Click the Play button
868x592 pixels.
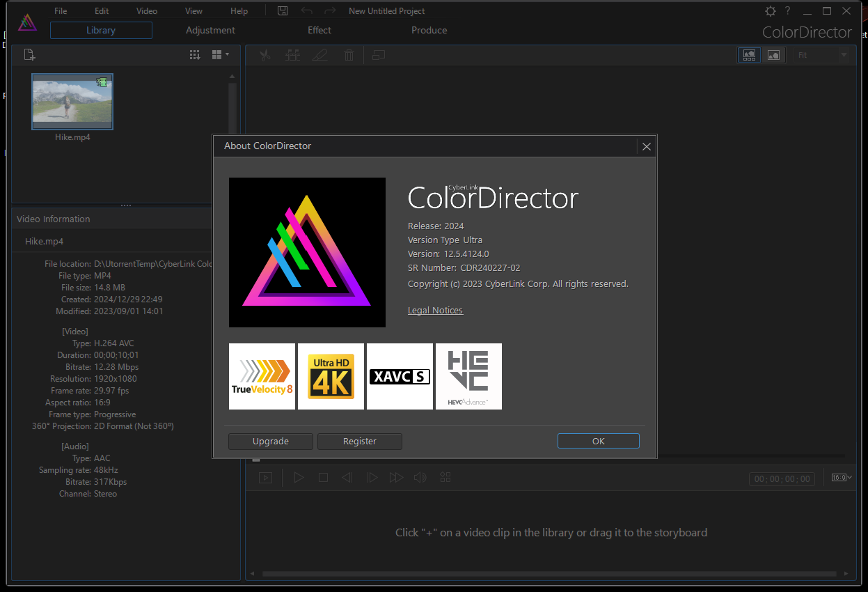coord(299,478)
